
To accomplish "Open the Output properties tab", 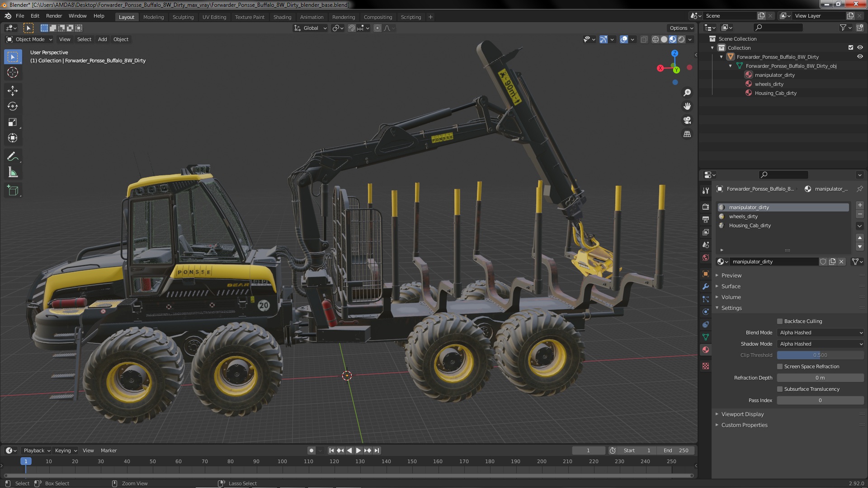I will (x=705, y=220).
